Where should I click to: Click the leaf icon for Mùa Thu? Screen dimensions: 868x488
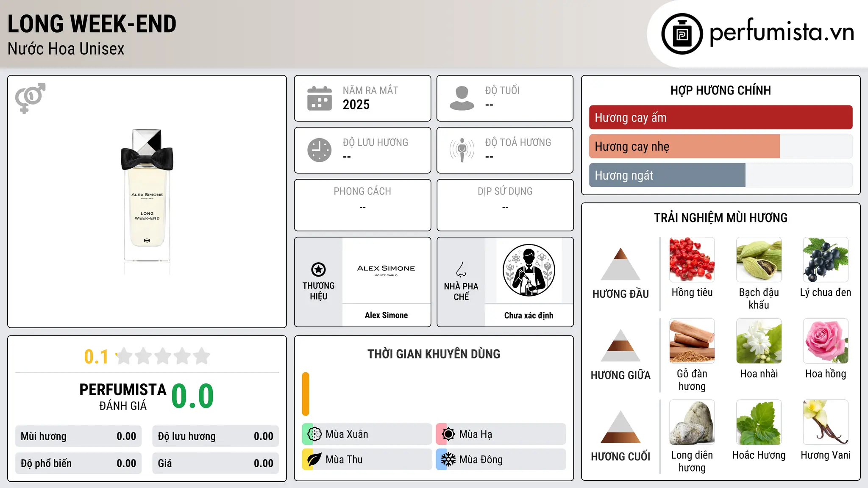(x=314, y=460)
